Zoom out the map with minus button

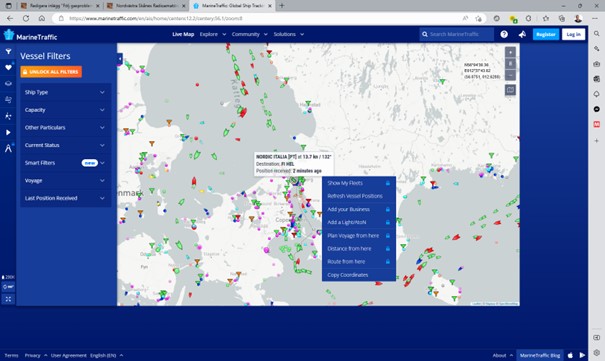pos(510,75)
